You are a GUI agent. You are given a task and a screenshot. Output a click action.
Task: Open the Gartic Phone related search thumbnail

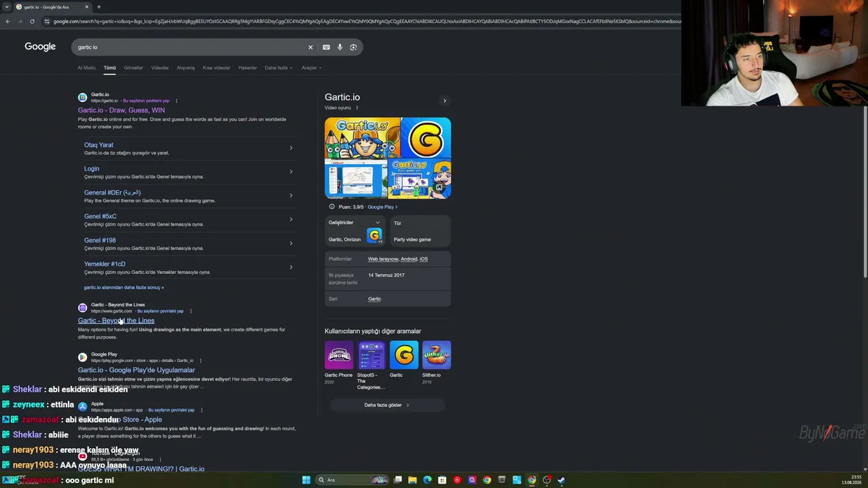(338, 355)
